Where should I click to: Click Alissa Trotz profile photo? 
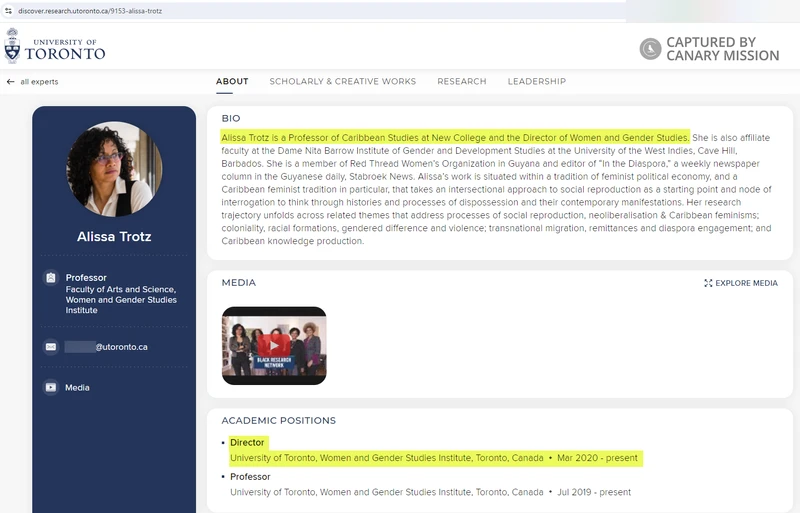click(x=114, y=169)
